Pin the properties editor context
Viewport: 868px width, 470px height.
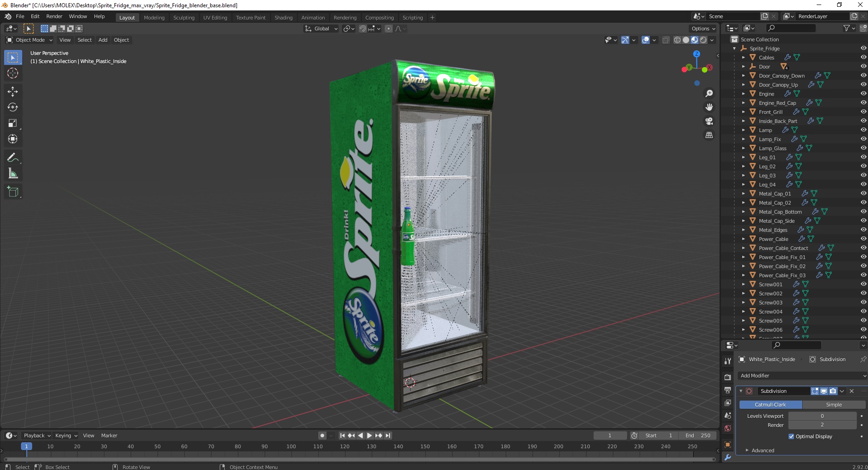coord(863,359)
